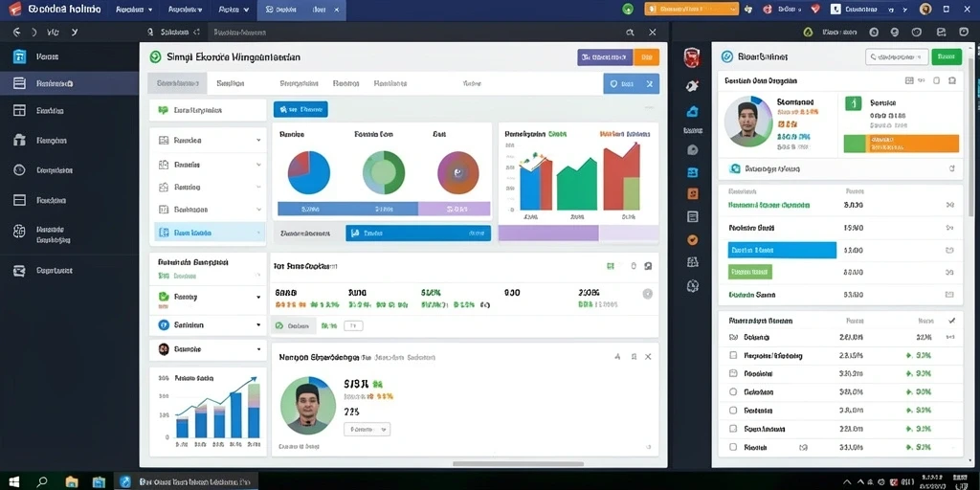Go back using the left arrow icon
Viewport: 980px width, 490px height.
pos(17,32)
